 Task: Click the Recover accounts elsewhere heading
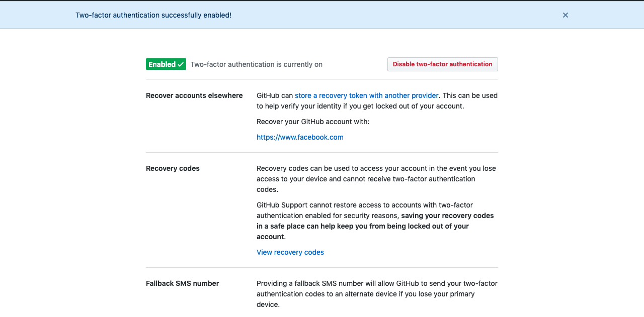coord(194,95)
